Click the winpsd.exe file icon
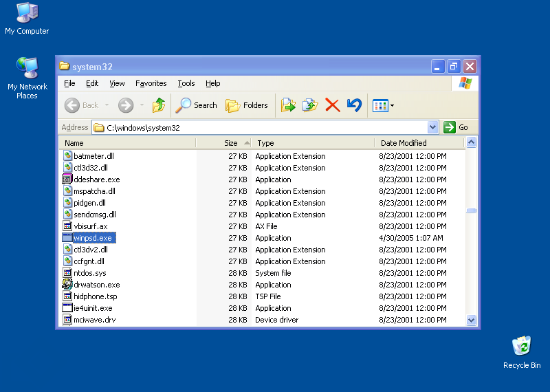 67,237
